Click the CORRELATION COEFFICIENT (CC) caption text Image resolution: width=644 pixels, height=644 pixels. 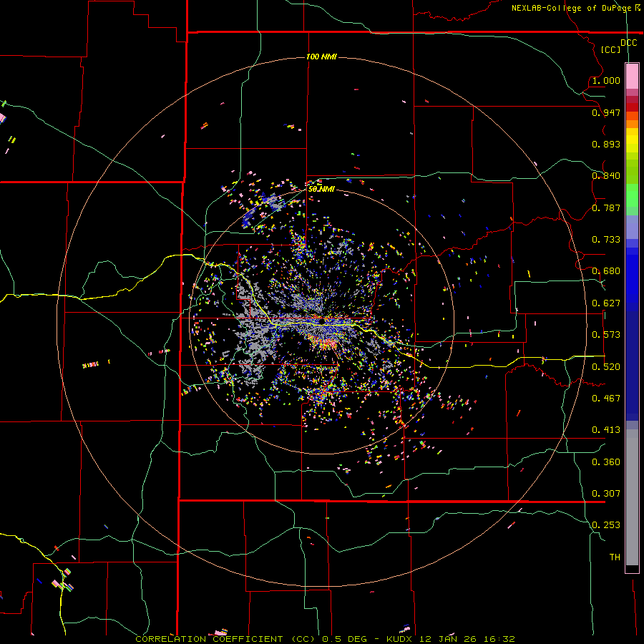point(225,639)
